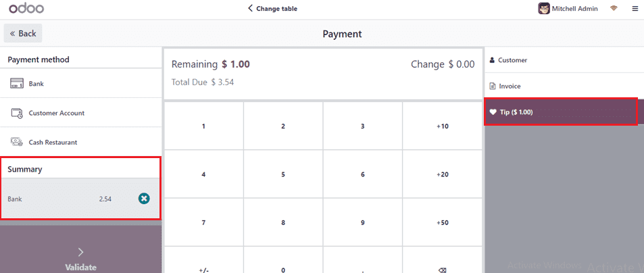
Task: Click the WiFi connection status icon
Action: coord(614,9)
